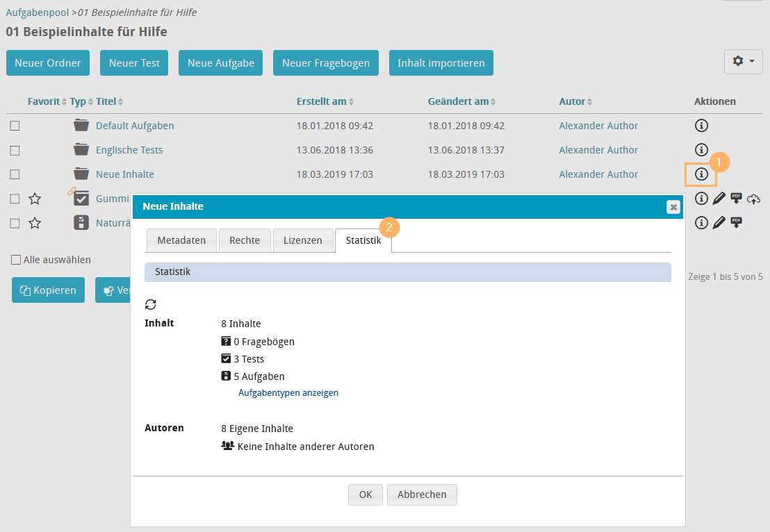
Task: Close the Neue Inhalte dialog
Action: [x=673, y=207]
